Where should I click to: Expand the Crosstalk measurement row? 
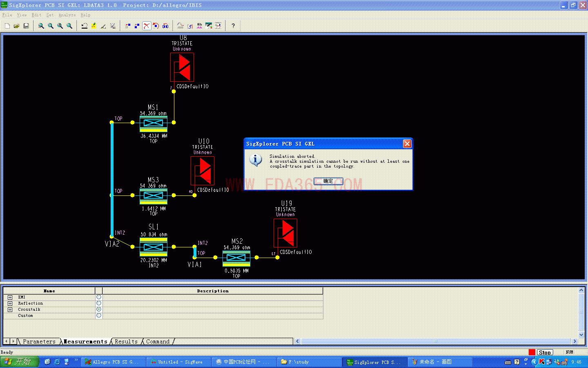[10, 310]
